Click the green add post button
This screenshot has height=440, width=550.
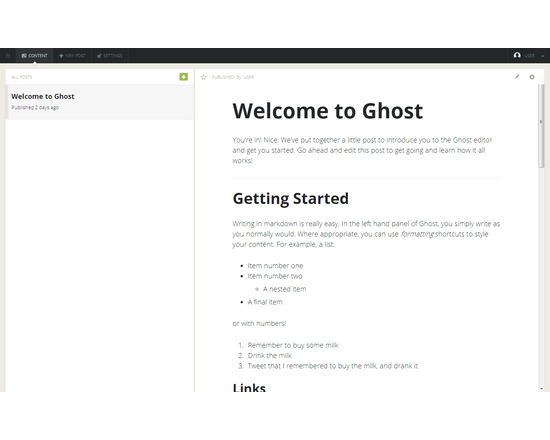[x=183, y=76]
